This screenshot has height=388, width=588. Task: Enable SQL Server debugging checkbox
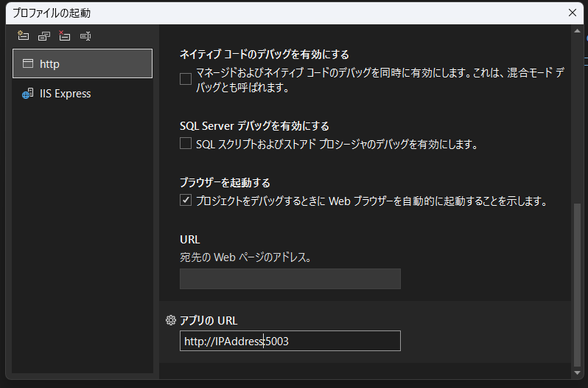coord(186,143)
